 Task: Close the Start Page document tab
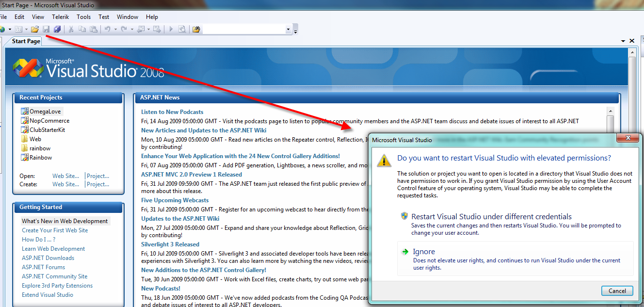(x=632, y=42)
